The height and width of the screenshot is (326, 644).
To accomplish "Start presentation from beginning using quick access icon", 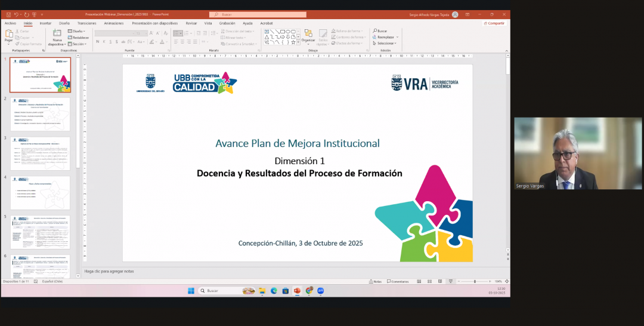I will [35, 14].
